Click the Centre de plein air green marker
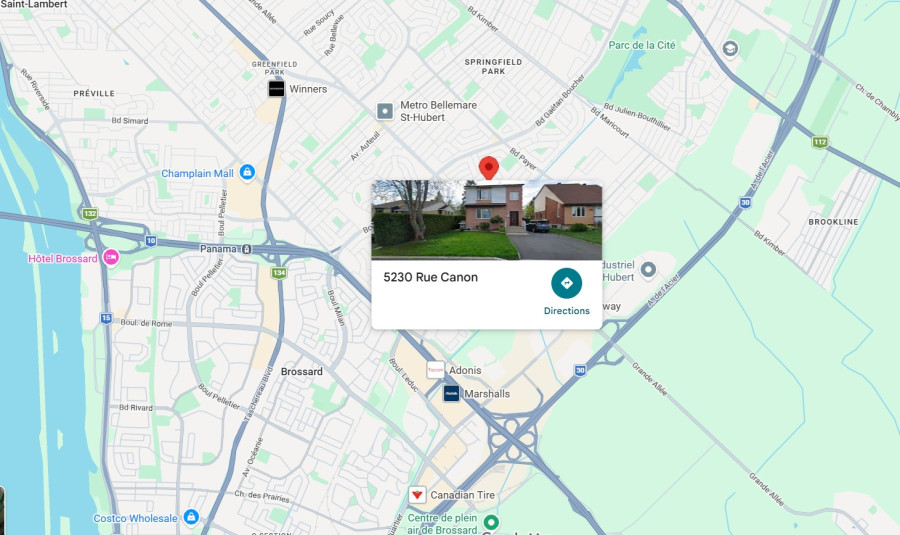This screenshot has height=535, width=900. [491, 522]
